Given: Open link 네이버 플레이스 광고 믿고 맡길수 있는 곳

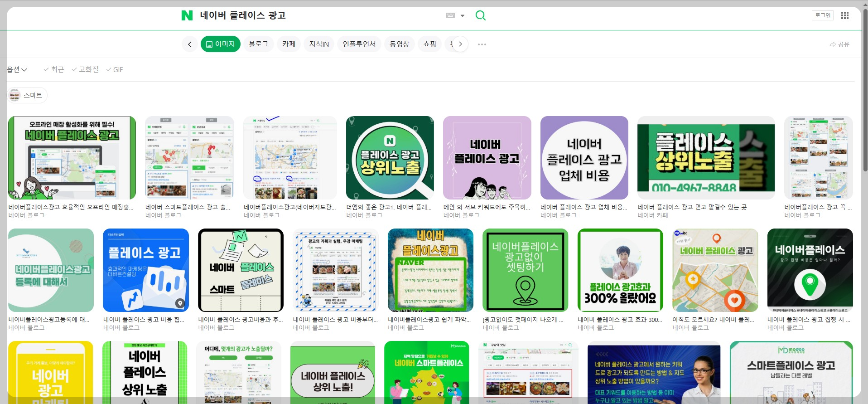Looking at the screenshot, I should (x=692, y=207).
